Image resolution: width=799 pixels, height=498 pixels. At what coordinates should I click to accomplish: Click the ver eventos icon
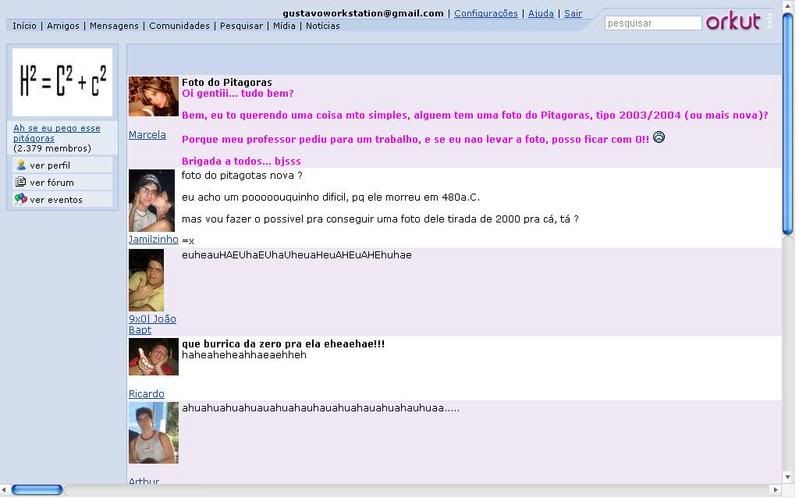click(22, 199)
